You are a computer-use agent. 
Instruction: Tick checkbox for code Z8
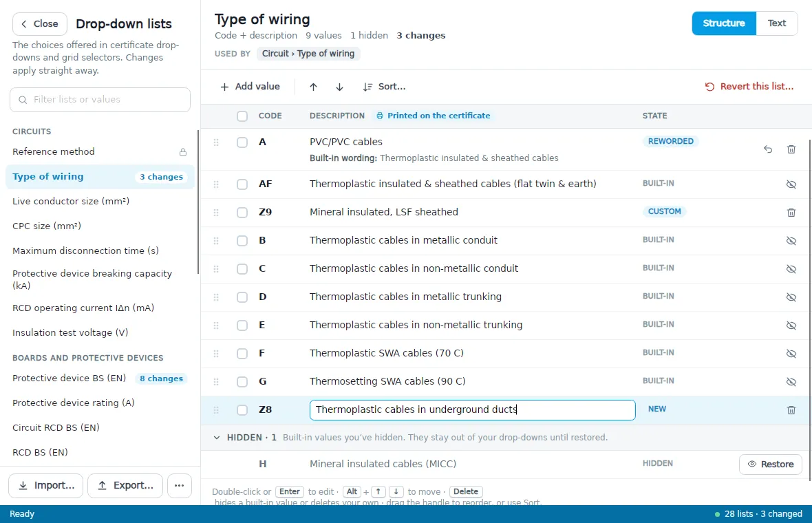pos(242,410)
